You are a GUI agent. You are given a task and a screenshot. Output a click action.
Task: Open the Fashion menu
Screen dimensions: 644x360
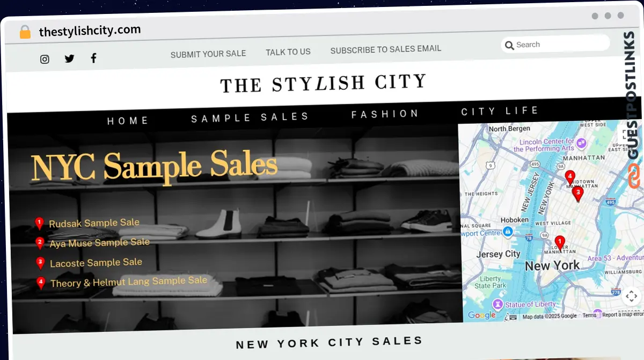[385, 114]
